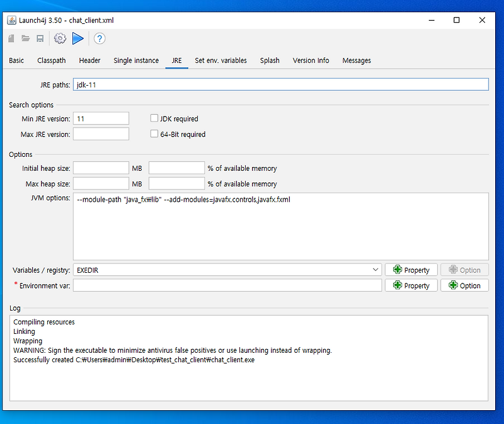The image size is (504, 424).
Task: Click the Launch4j app icon in title bar
Action: pos(11,20)
